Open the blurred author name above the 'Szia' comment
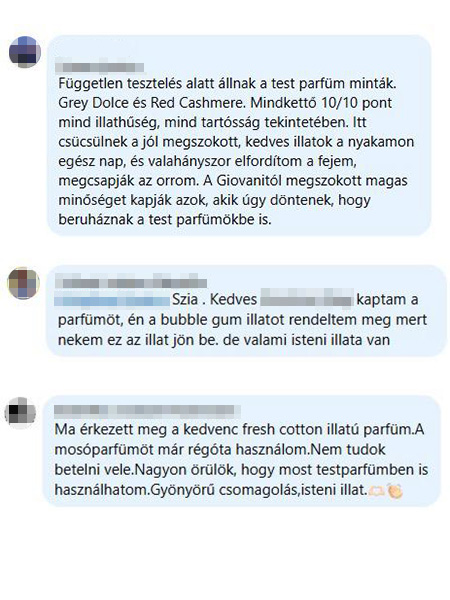Image resolution: width=450 pixels, height=600 pixels. tap(131, 282)
